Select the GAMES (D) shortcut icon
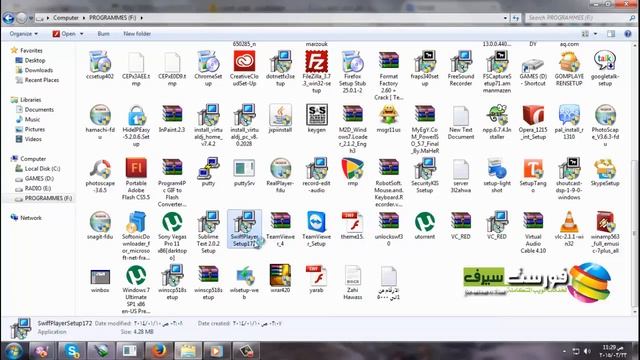The height and width of the screenshot is (360, 640). 533,66
